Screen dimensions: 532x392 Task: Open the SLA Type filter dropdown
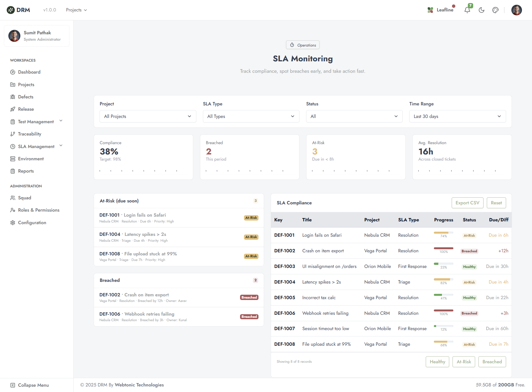251,116
